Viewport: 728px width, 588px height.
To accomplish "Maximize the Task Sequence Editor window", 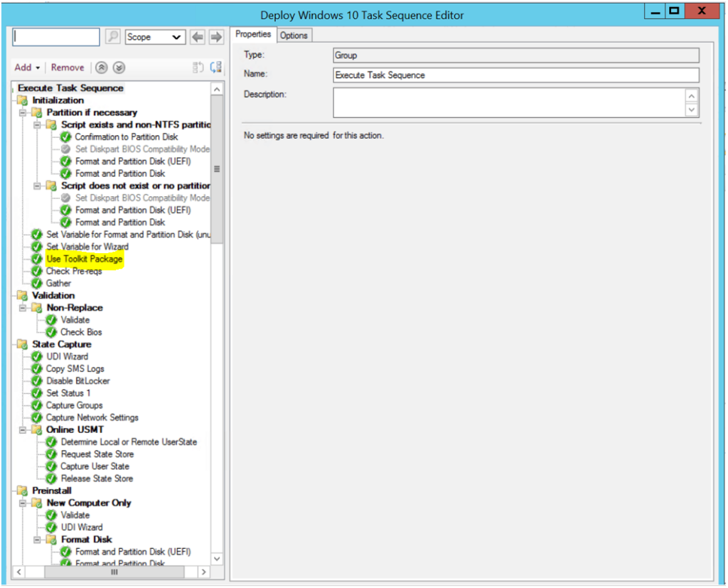I will [674, 11].
